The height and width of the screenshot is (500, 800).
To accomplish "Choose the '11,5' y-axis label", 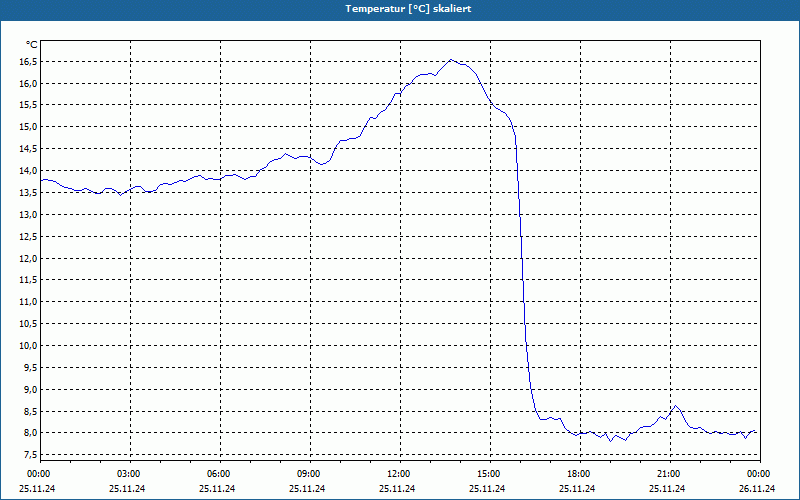I will [x=28, y=280].
